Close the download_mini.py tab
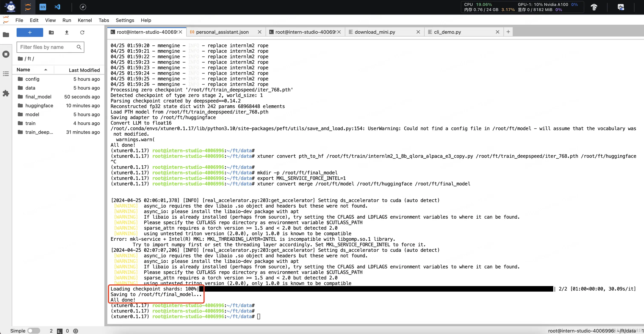644x334 pixels. (418, 32)
